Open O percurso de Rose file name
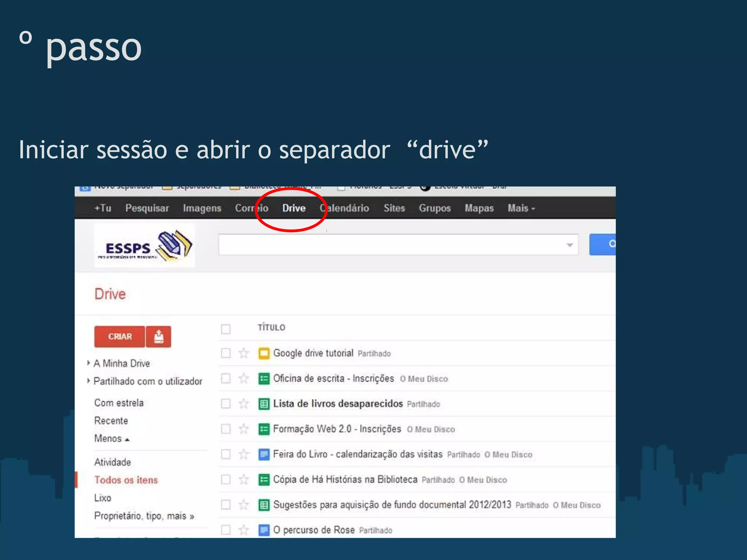Viewport: 747px width, 560px height. [x=314, y=530]
